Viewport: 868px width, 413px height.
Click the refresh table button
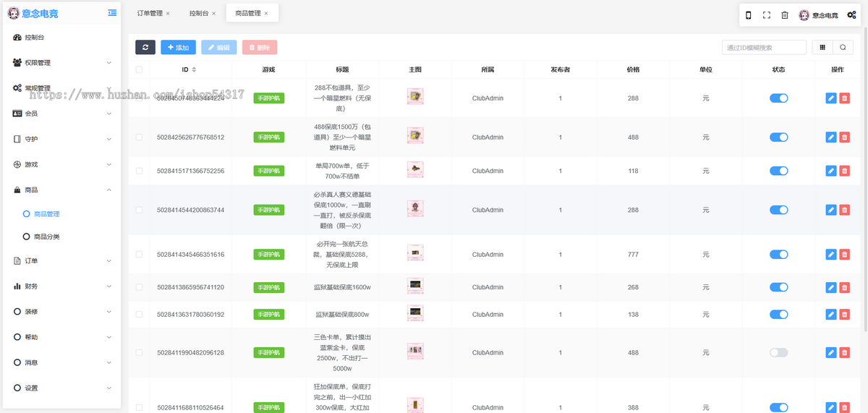(145, 47)
